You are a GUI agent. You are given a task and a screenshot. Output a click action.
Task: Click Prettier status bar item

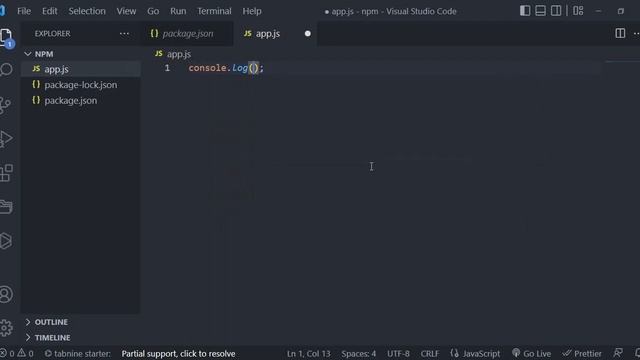tap(582, 353)
